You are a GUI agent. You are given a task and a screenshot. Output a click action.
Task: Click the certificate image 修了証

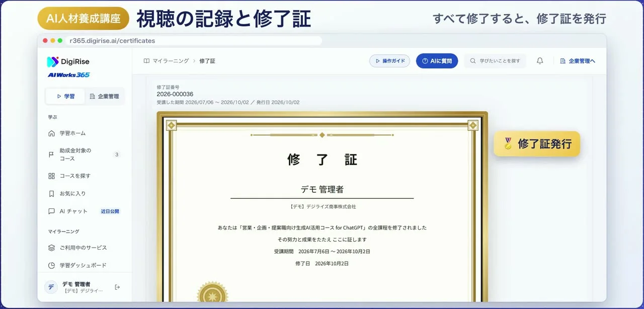coord(322,206)
